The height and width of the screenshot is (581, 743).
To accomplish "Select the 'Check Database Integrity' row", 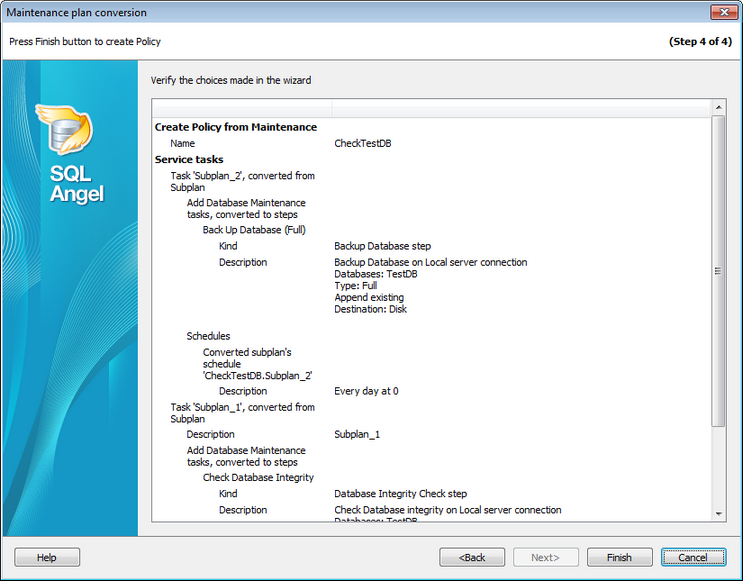I will click(258, 478).
